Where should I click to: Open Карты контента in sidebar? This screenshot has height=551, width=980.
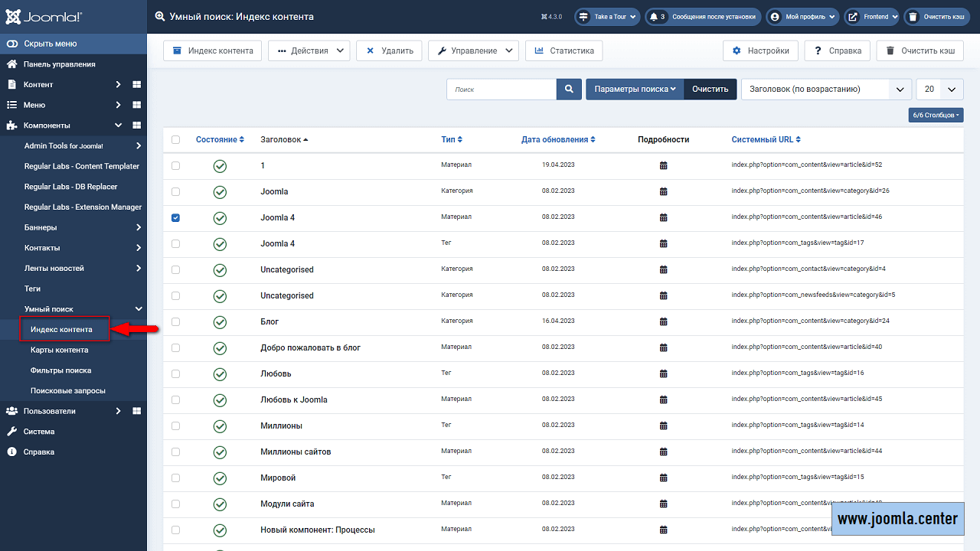59,350
